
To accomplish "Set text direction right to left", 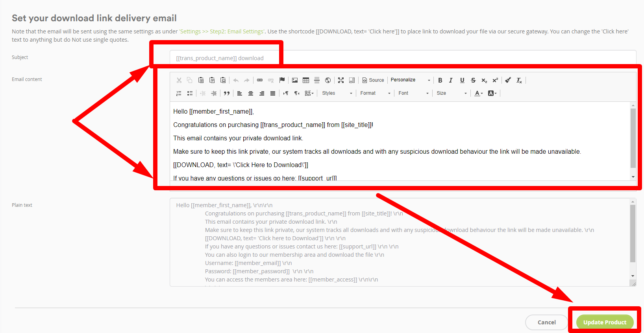I will click(297, 93).
